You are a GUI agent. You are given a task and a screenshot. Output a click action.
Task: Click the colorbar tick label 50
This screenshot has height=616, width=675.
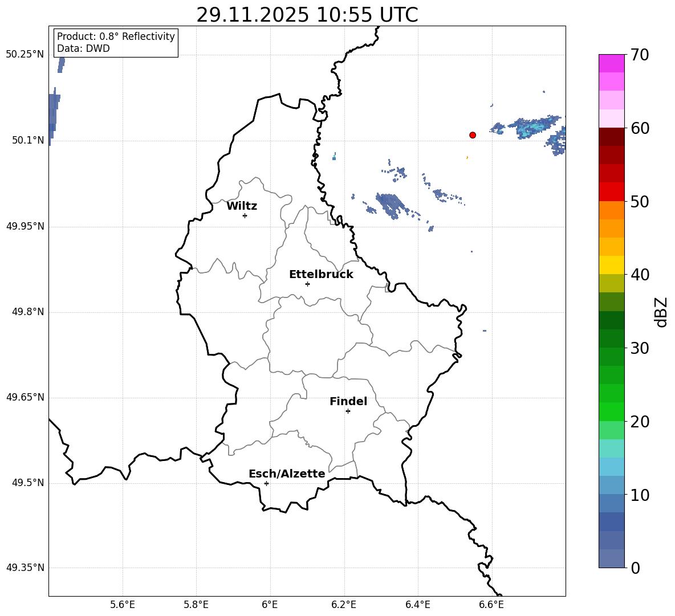click(640, 201)
